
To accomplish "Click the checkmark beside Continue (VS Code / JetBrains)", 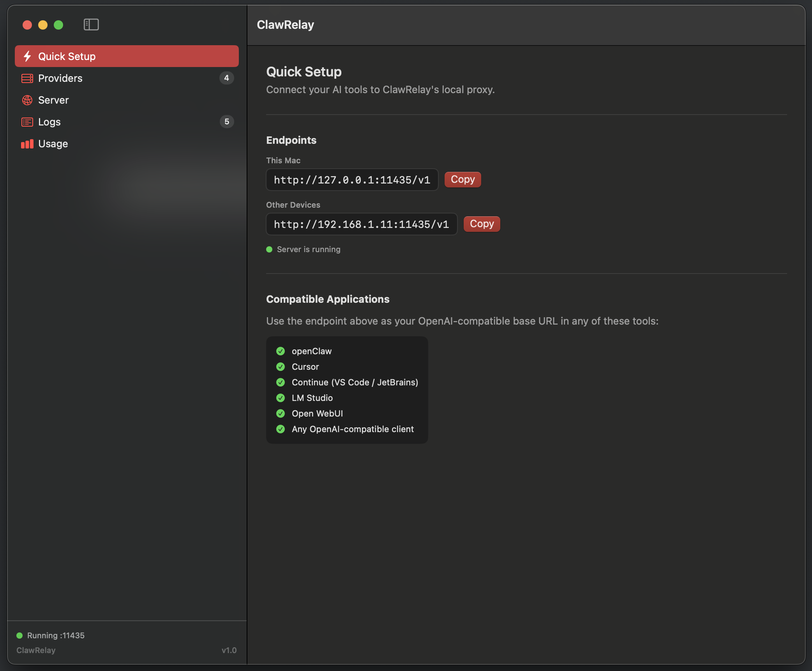I will pos(281,382).
